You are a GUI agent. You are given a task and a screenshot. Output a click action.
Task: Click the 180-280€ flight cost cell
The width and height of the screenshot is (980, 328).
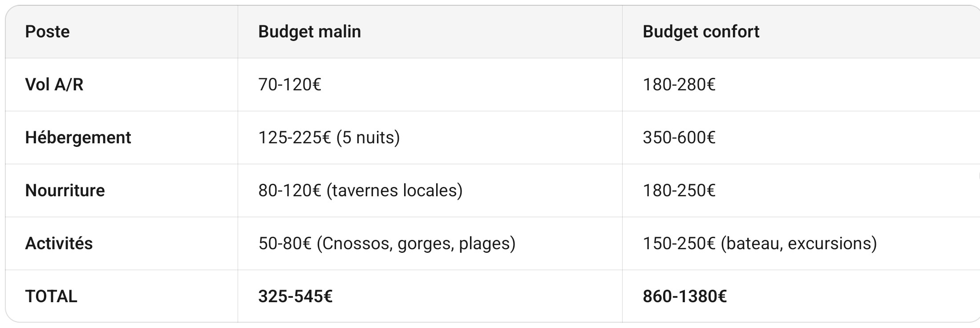pyautogui.click(x=679, y=85)
